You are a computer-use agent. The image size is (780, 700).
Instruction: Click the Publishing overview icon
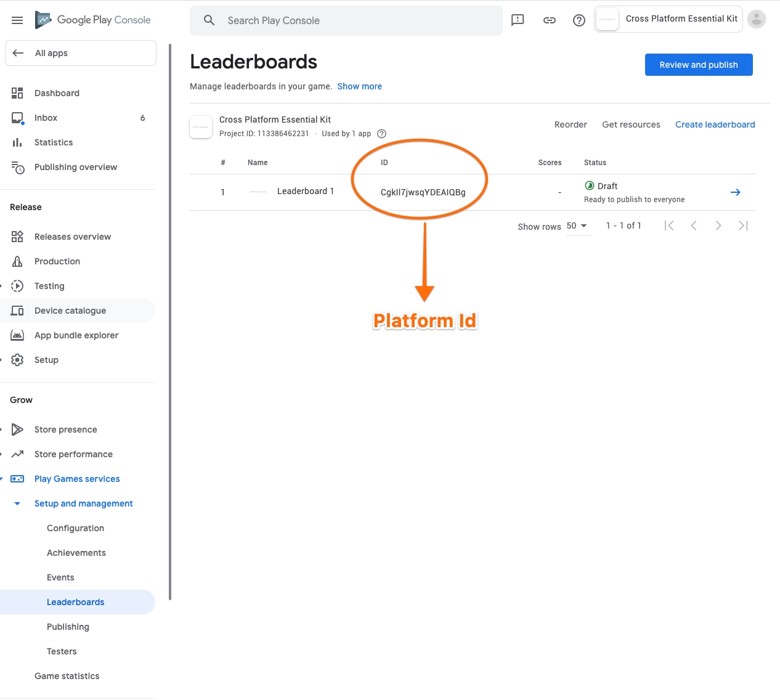click(x=17, y=167)
